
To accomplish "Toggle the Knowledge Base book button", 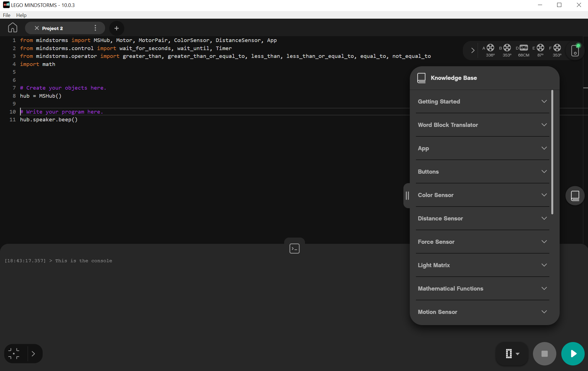I will coord(575,196).
